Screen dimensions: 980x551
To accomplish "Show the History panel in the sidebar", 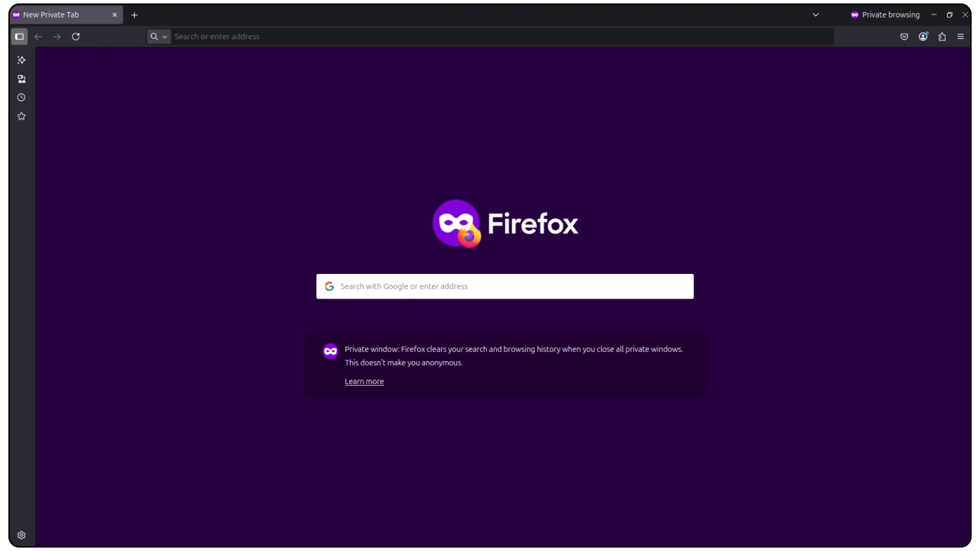I will pyautogui.click(x=21, y=97).
